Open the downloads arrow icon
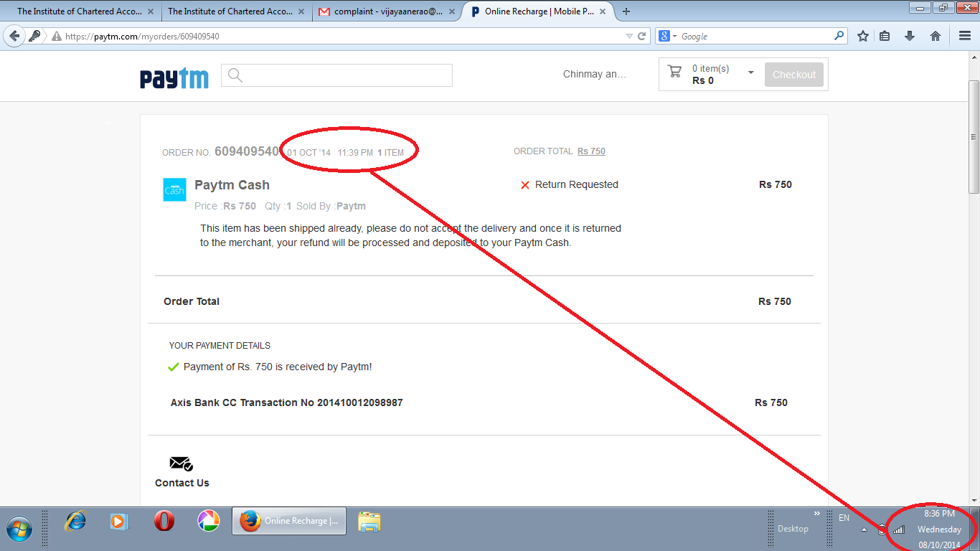This screenshot has width=980, height=551. [910, 36]
